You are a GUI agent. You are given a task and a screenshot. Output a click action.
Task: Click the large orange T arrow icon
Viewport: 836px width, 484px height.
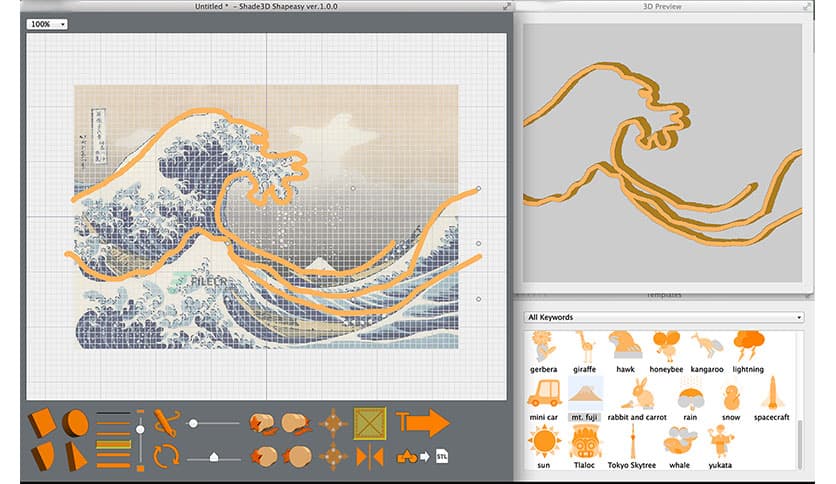point(423,423)
